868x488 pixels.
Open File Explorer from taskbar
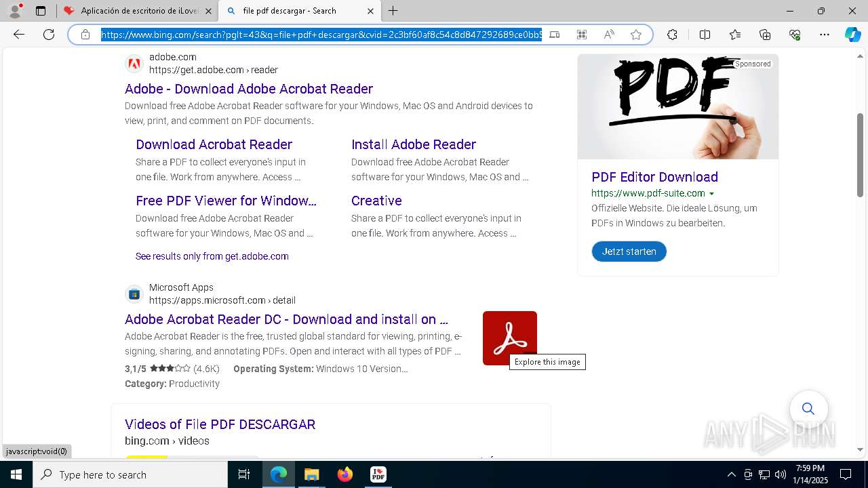tap(311, 474)
